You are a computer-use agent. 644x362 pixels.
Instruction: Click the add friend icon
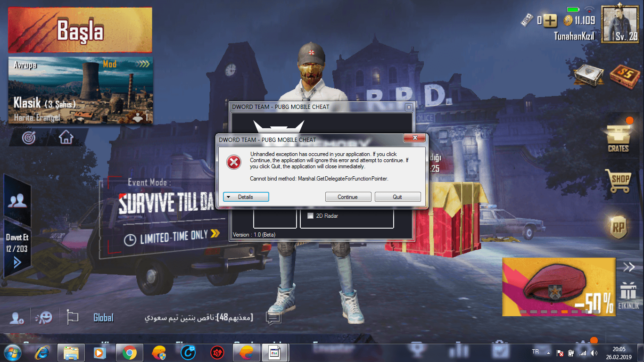17,318
